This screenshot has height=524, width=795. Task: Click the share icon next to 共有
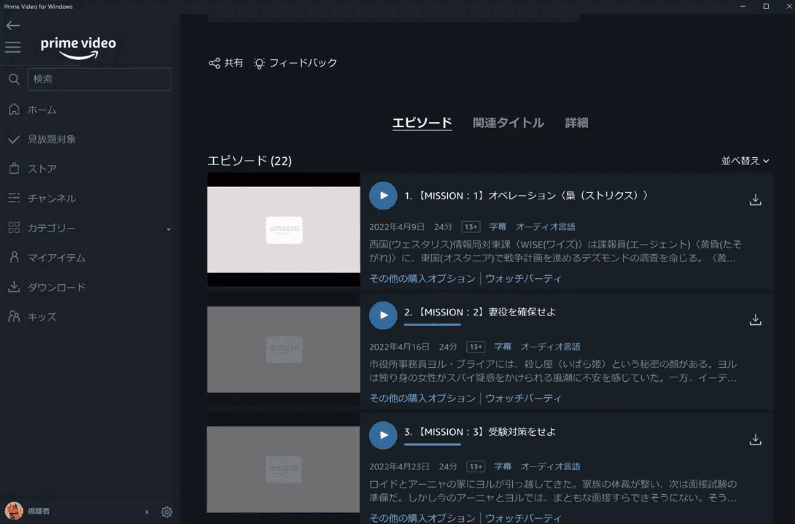coord(214,63)
